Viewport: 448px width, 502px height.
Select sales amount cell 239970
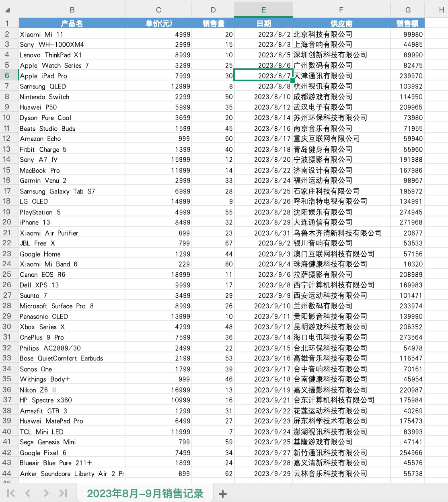point(407,76)
